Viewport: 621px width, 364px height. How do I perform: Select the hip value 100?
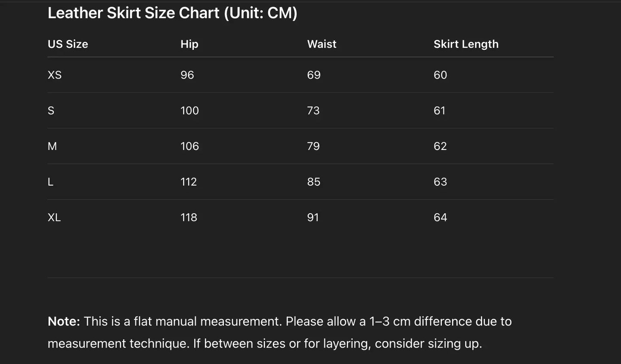[190, 111]
